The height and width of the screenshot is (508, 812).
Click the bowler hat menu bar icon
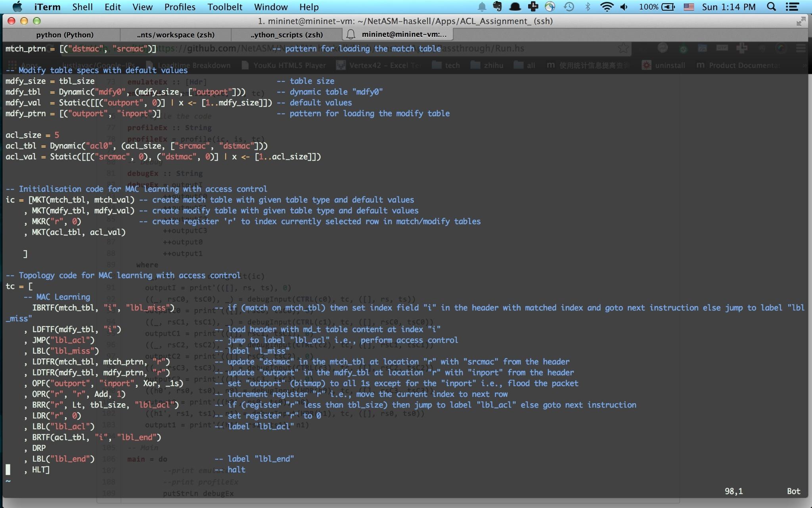coord(515,7)
